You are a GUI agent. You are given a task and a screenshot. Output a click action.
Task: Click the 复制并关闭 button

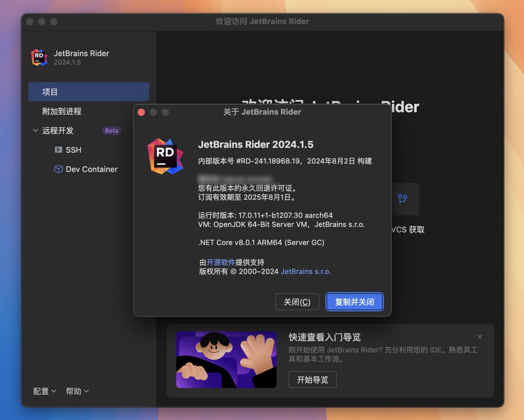354,302
